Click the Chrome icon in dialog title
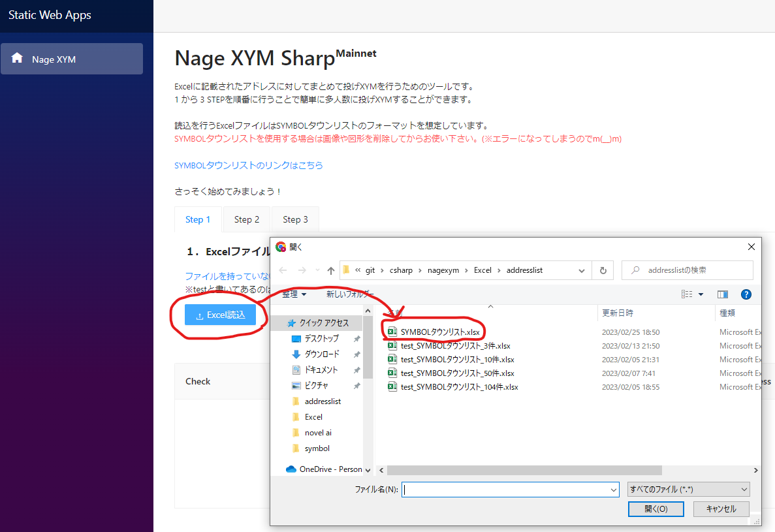The height and width of the screenshot is (532, 775). pos(281,247)
